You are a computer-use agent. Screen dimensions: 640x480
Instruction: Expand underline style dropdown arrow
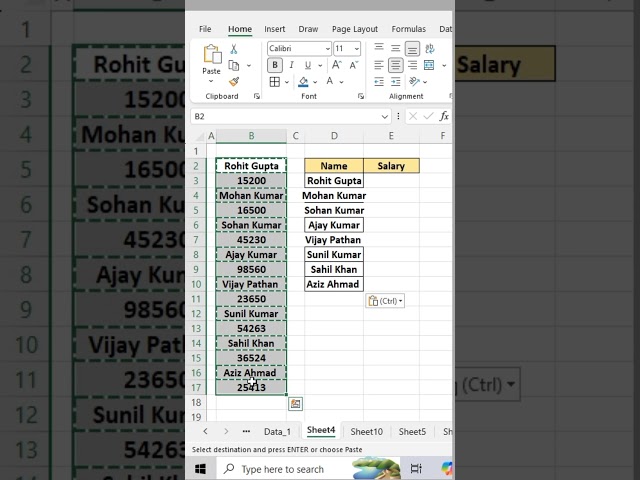320,65
